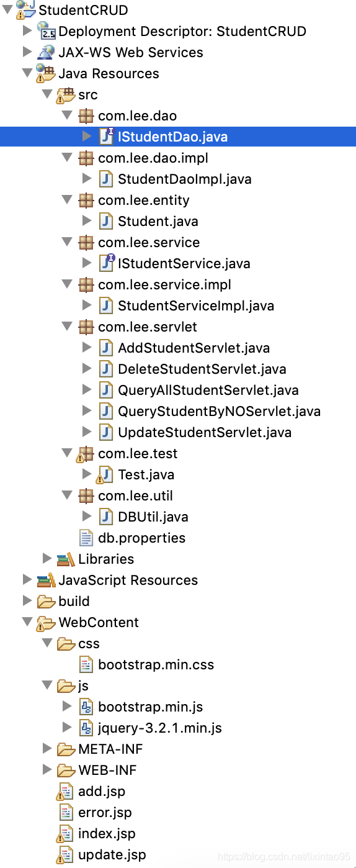
Task: Click the bootstrap.min.js script file icon
Action: click(86, 707)
